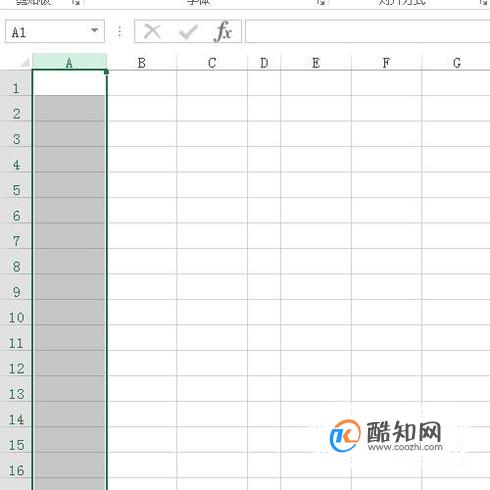Open the clipboard group dialog launcher
Image resolution: width=490 pixels, height=490 pixels.
pos(76,2)
